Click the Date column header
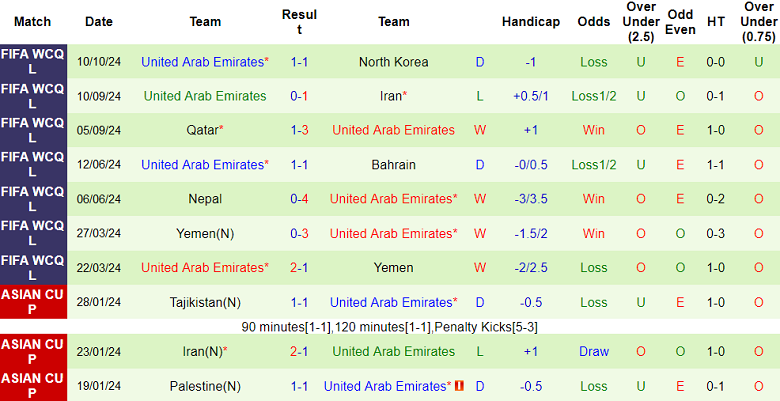 click(99, 21)
